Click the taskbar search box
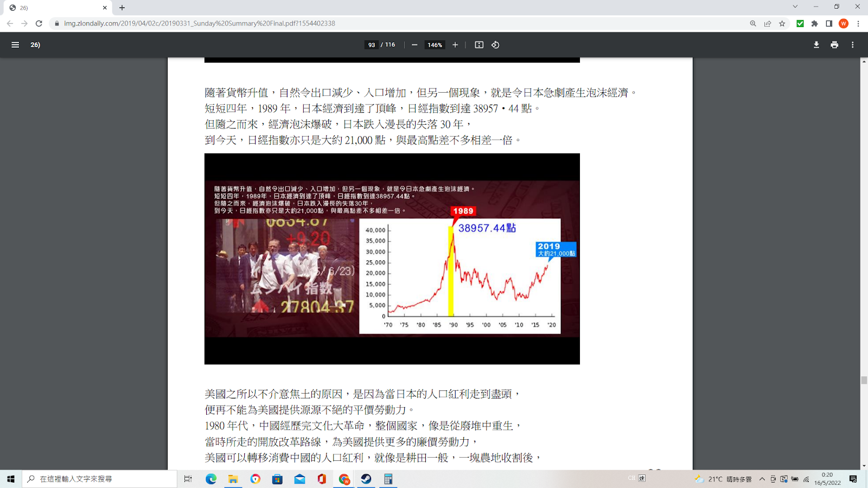This screenshot has width=868, height=488. coord(100,479)
